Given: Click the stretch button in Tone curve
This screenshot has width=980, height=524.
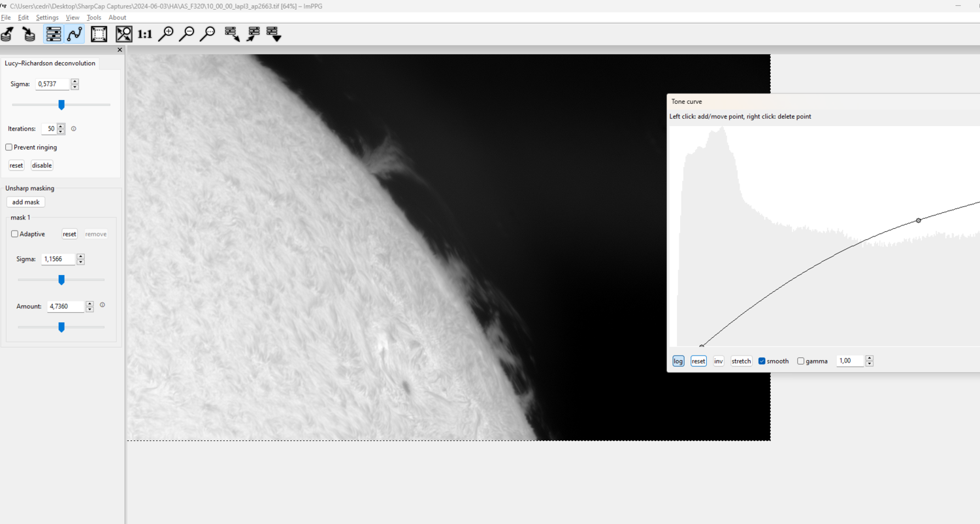Looking at the screenshot, I should click(742, 361).
